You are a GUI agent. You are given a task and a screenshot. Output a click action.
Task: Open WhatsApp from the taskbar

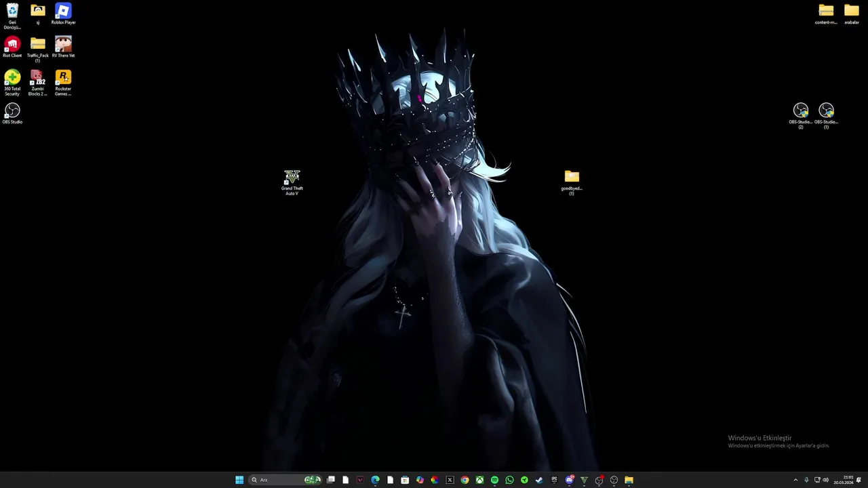point(509,480)
